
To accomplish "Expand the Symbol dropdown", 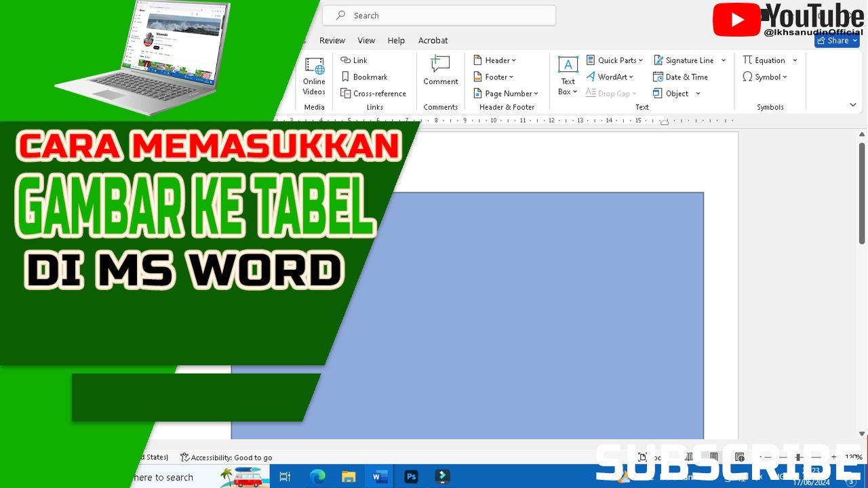I will point(765,77).
